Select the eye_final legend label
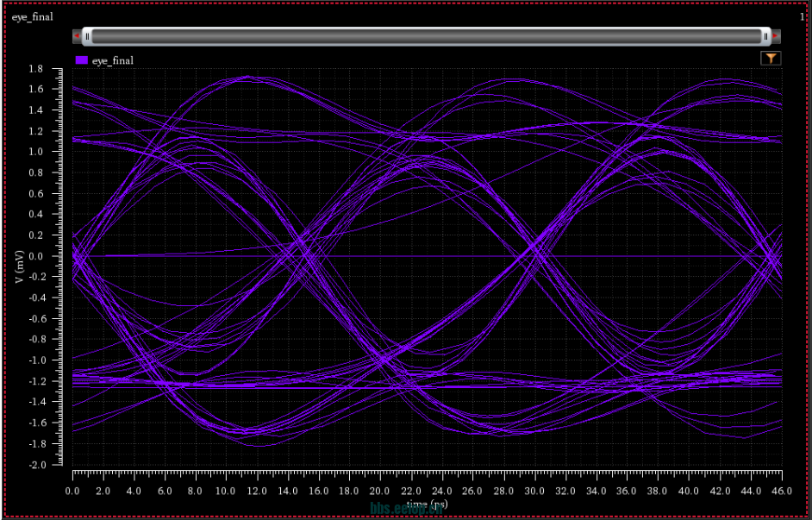The image size is (812, 520). tap(112, 60)
